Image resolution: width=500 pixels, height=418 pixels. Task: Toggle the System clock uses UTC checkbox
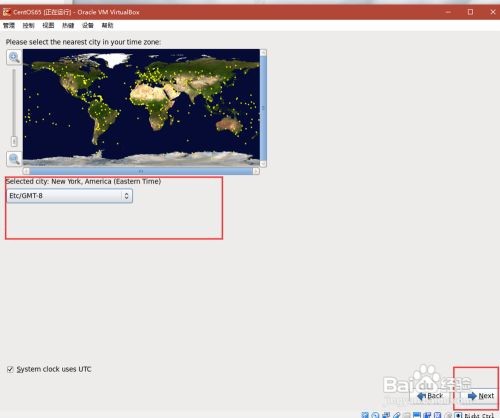[10, 369]
